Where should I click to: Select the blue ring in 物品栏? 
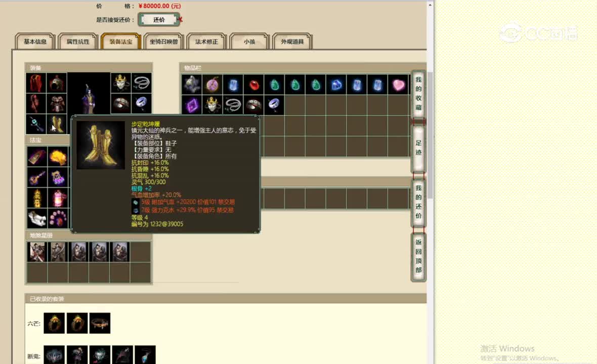(x=274, y=105)
